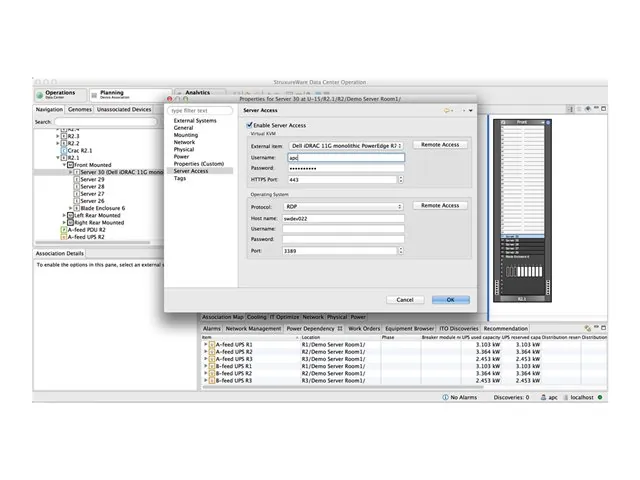Click the A-feed PDU R2 icon
The image size is (640, 480).
tap(64, 229)
